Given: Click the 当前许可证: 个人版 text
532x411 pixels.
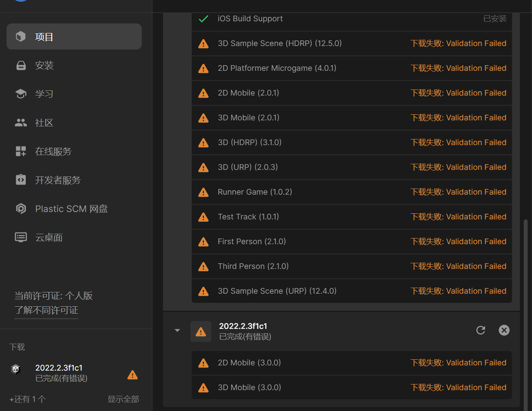Looking at the screenshot, I should click(53, 296).
